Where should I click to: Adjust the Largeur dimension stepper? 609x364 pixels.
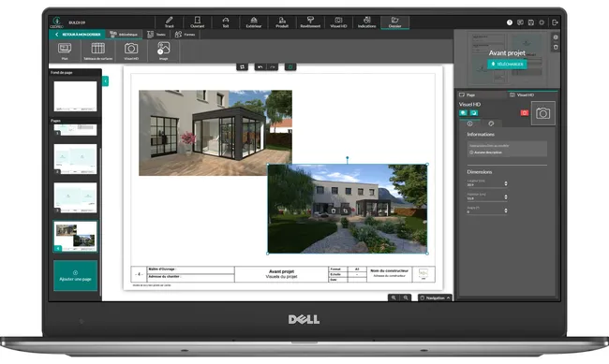coord(506,183)
